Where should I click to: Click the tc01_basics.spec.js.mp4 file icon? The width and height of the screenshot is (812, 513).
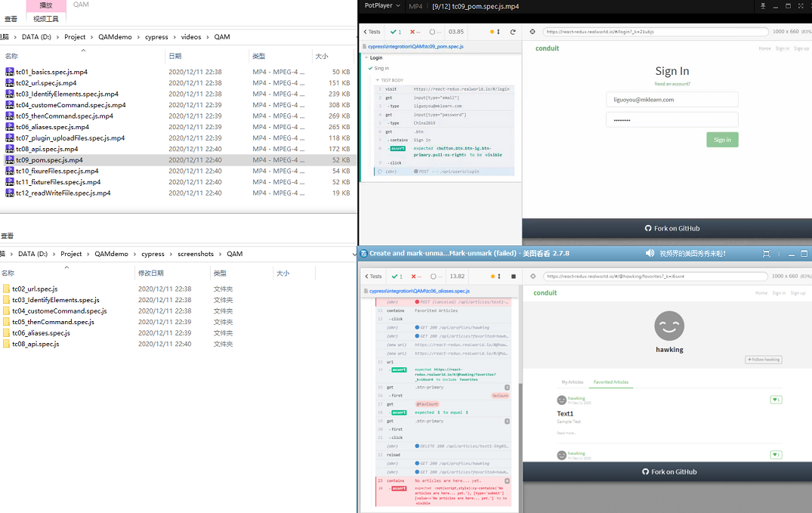coord(10,73)
